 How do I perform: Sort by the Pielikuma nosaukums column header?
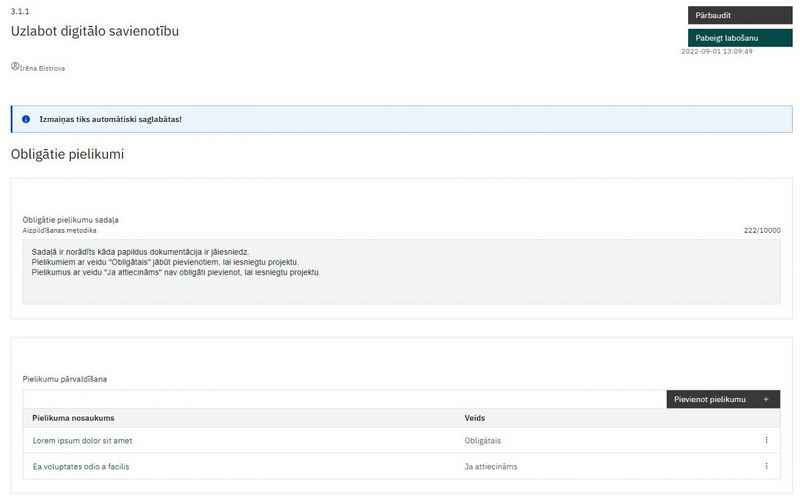pyautogui.click(x=74, y=418)
